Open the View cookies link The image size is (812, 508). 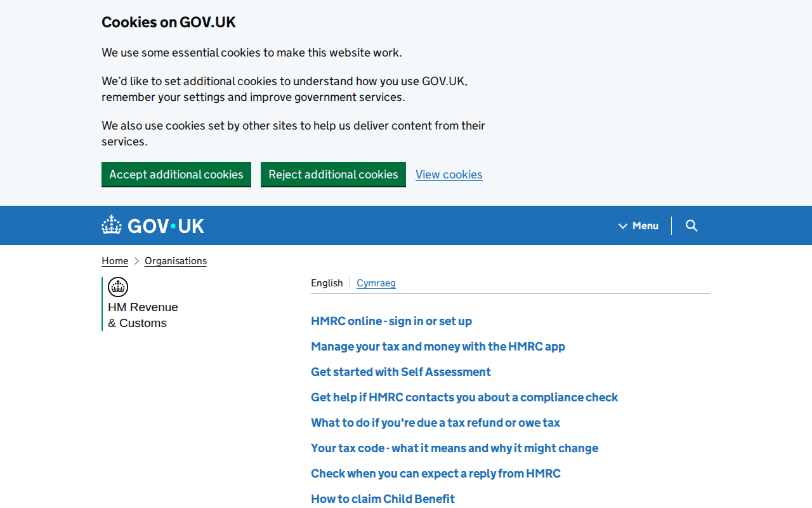pos(449,174)
